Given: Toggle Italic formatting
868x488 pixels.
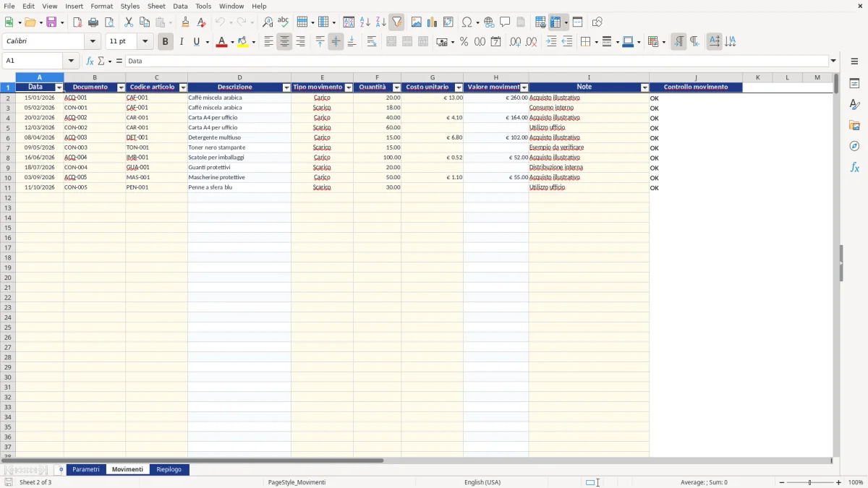Looking at the screenshot, I should [181, 42].
